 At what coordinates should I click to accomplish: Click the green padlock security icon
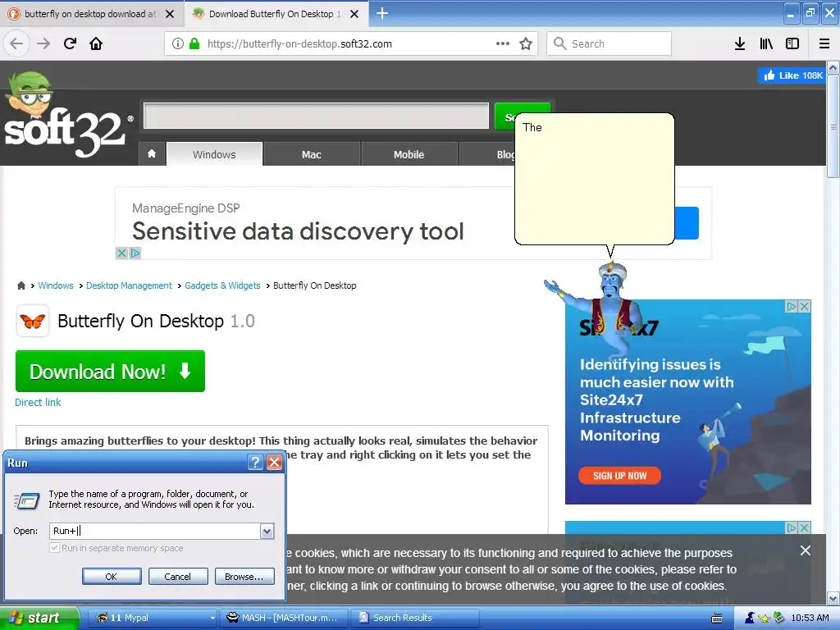click(194, 43)
